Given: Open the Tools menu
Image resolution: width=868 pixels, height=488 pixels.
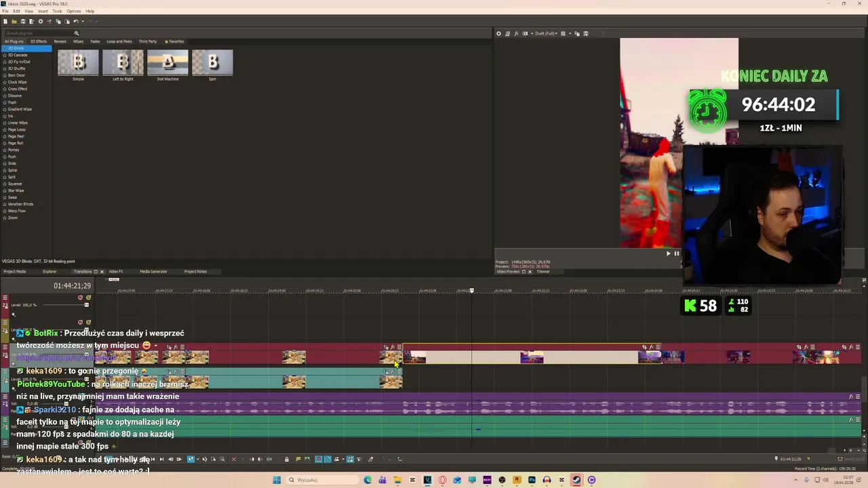Looking at the screenshot, I should [x=57, y=11].
